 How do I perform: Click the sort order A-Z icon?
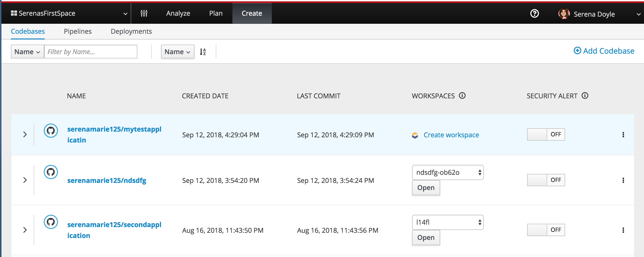coord(203,52)
